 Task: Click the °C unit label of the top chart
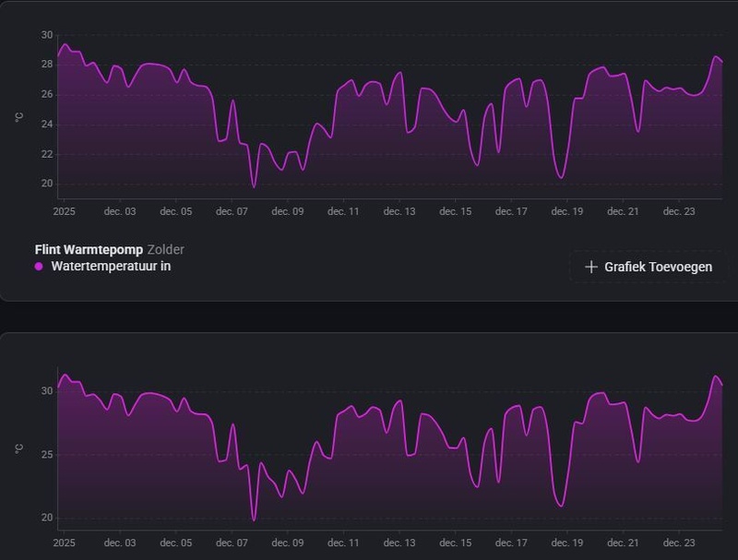coord(18,117)
